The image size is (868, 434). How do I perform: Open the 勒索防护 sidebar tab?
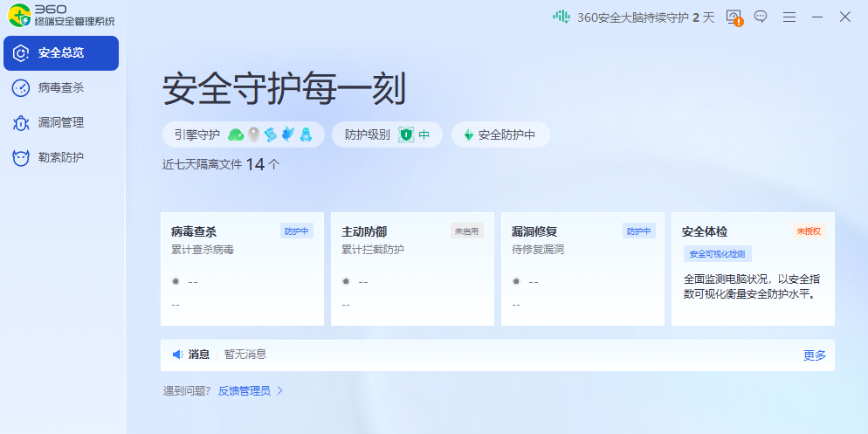click(61, 158)
